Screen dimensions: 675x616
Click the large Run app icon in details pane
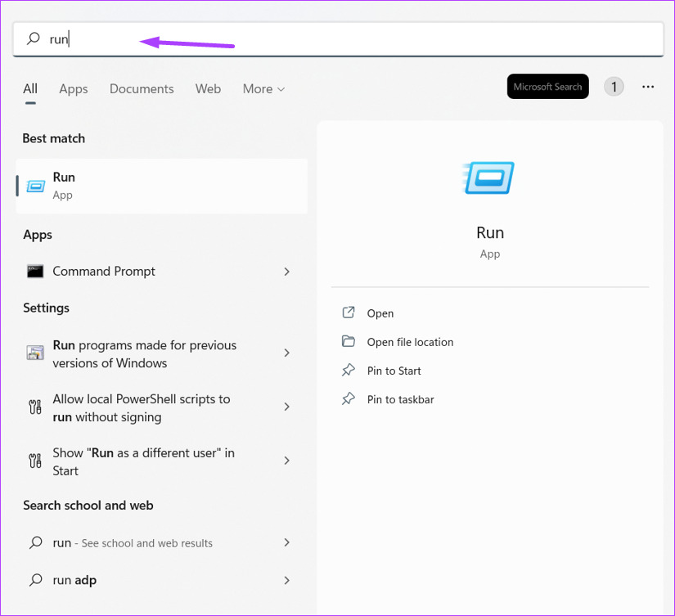488,178
